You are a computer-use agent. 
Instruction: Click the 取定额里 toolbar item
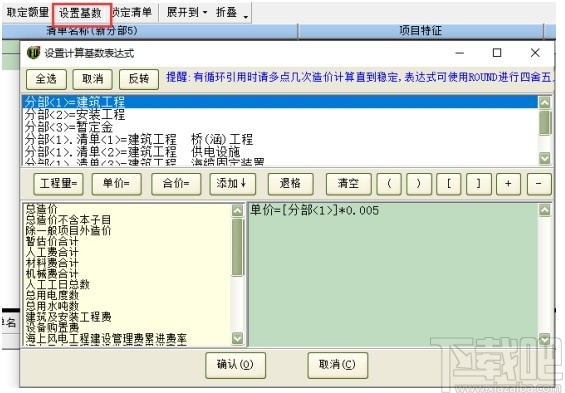(28, 12)
